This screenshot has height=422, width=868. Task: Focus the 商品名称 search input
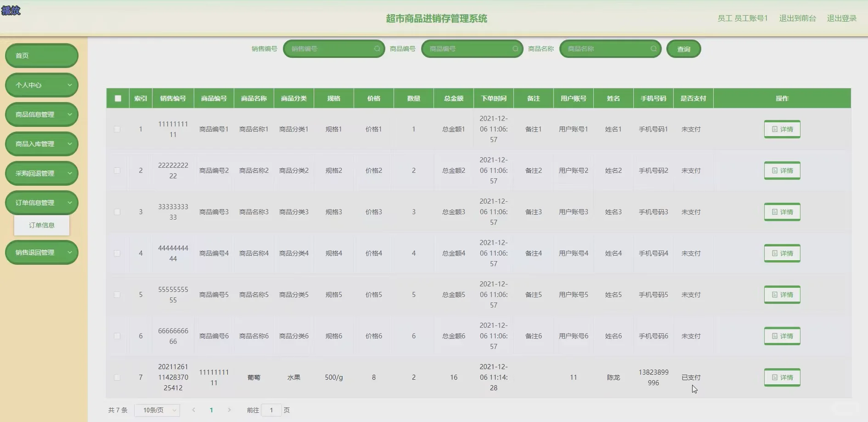(610, 49)
